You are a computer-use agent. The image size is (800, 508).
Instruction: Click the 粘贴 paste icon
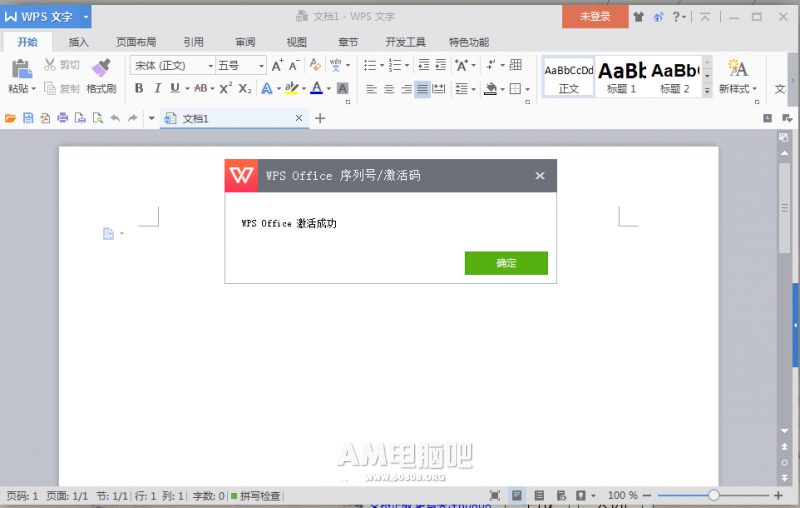(21, 69)
